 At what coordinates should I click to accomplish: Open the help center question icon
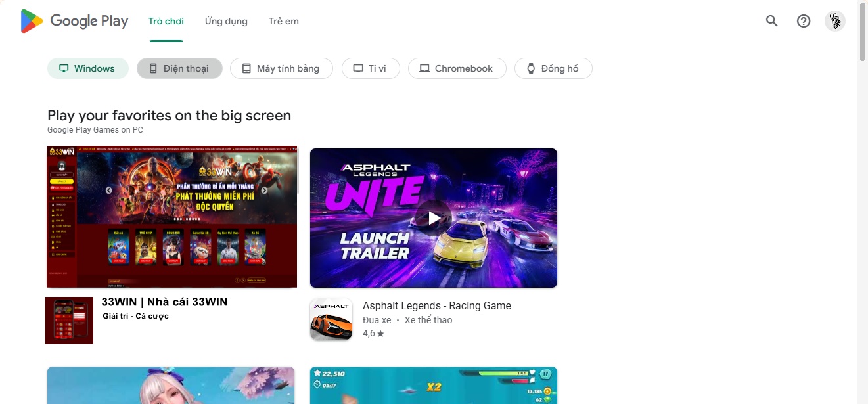point(804,21)
